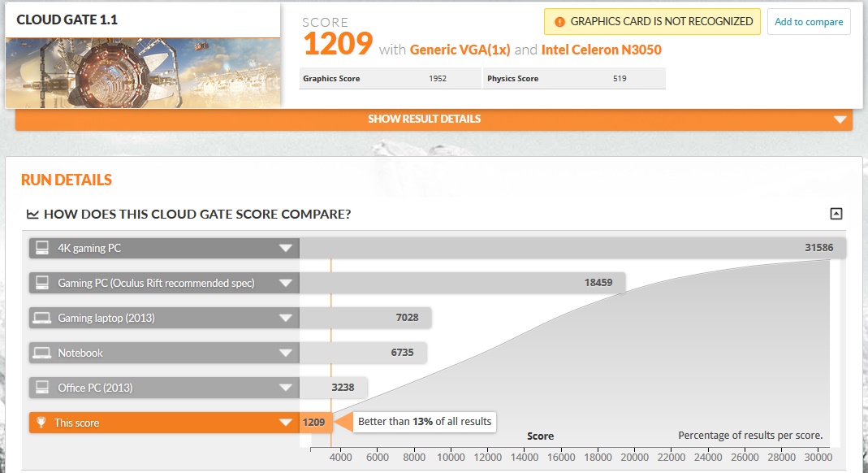Screen dimensions: 868x473
Task: Click the orange 1209 value in This score bar
Action: (x=314, y=423)
